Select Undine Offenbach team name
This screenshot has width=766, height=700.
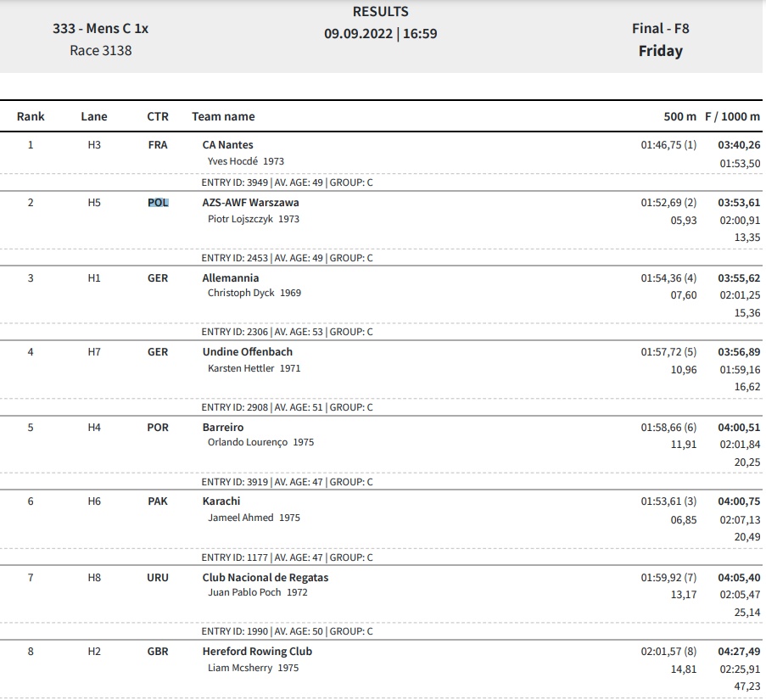pyautogui.click(x=247, y=352)
